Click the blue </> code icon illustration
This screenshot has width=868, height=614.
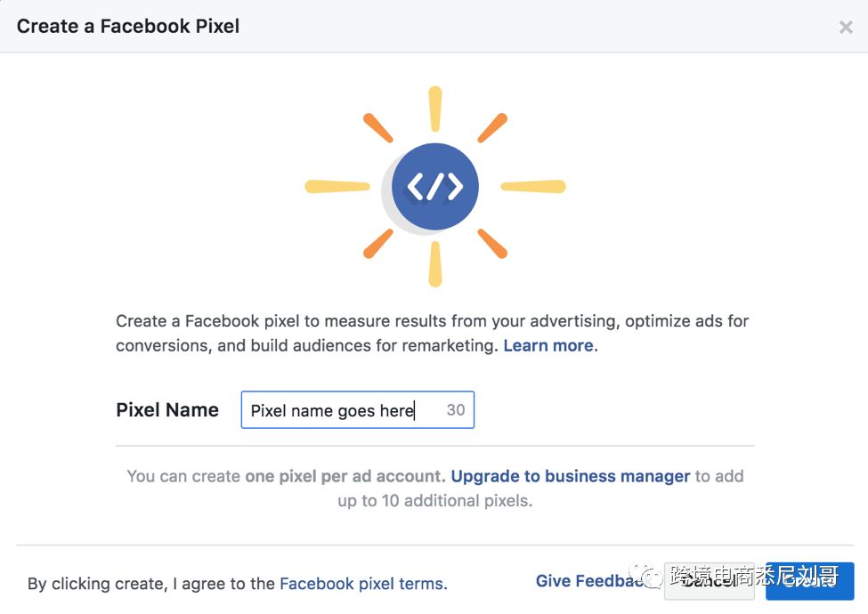click(x=434, y=185)
